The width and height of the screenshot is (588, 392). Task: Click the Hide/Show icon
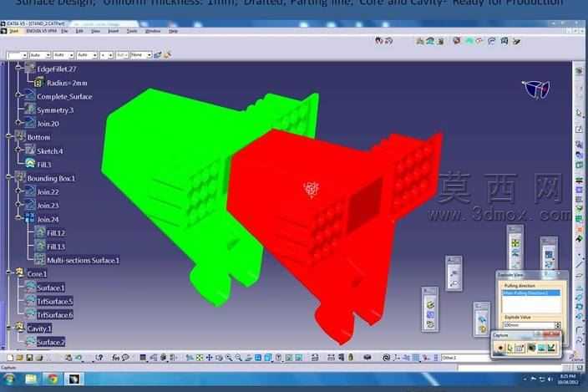click(x=289, y=358)
